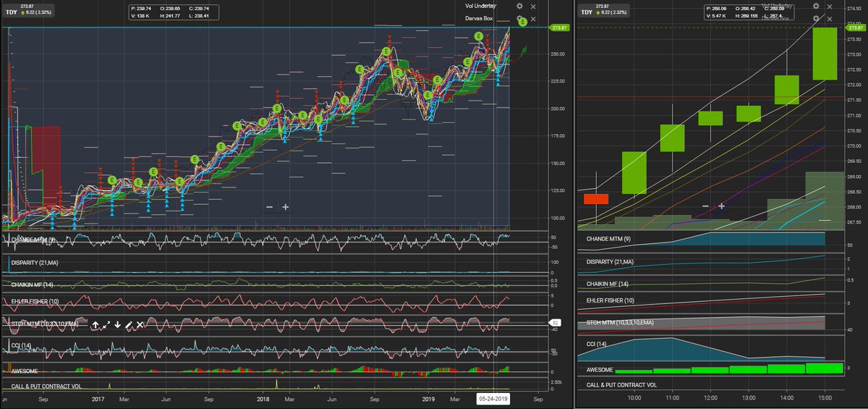This screenshot has width=868, height=409.
Task: Close the STCH MTM study panel
Action: tap(140, 325)
